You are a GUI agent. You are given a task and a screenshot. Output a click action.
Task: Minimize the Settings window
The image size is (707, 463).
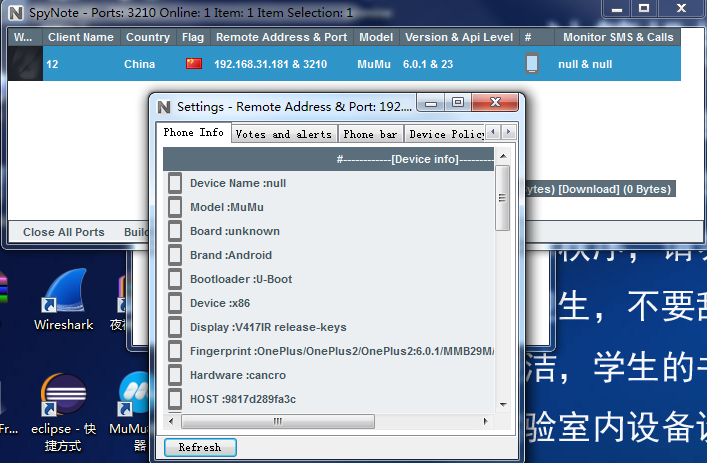point(431,103)
